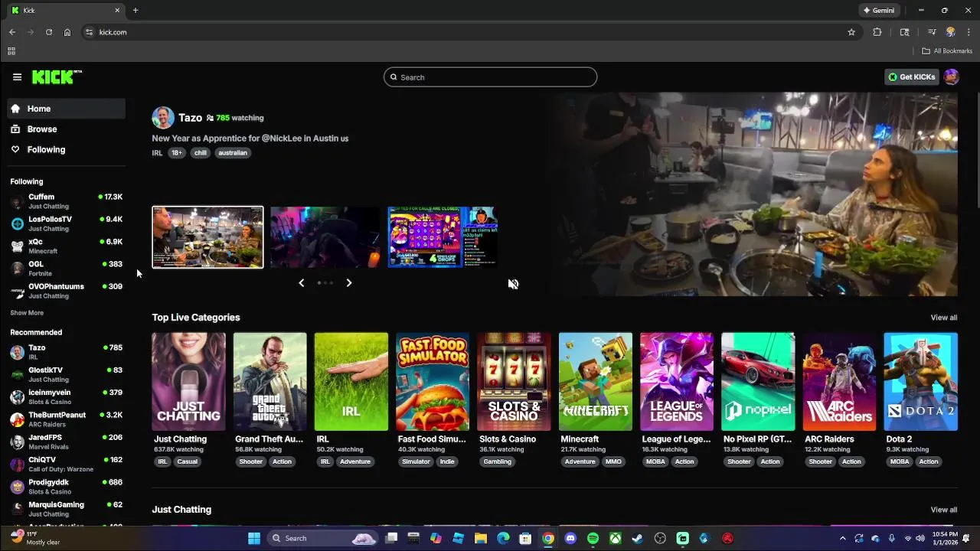Screen dimensions: 980x551
Task: Click the Get KICKs button
Action: 911,77
